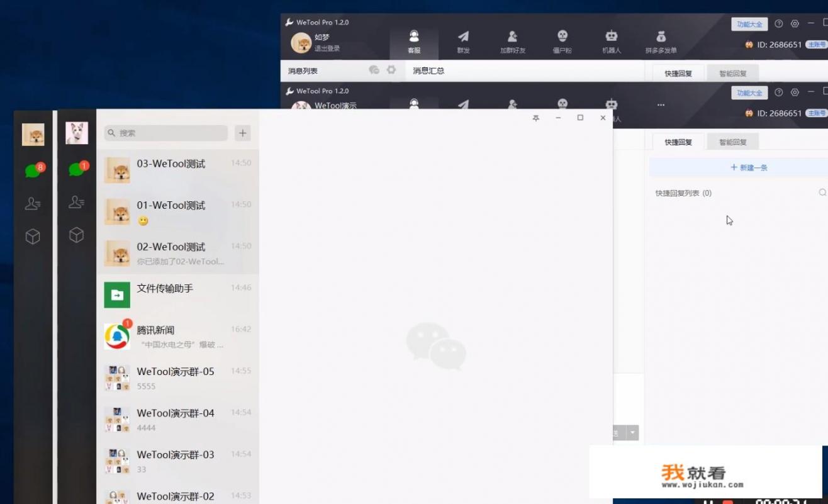
Task: Open 腾讯新闻 conversation
Action: 177,337
